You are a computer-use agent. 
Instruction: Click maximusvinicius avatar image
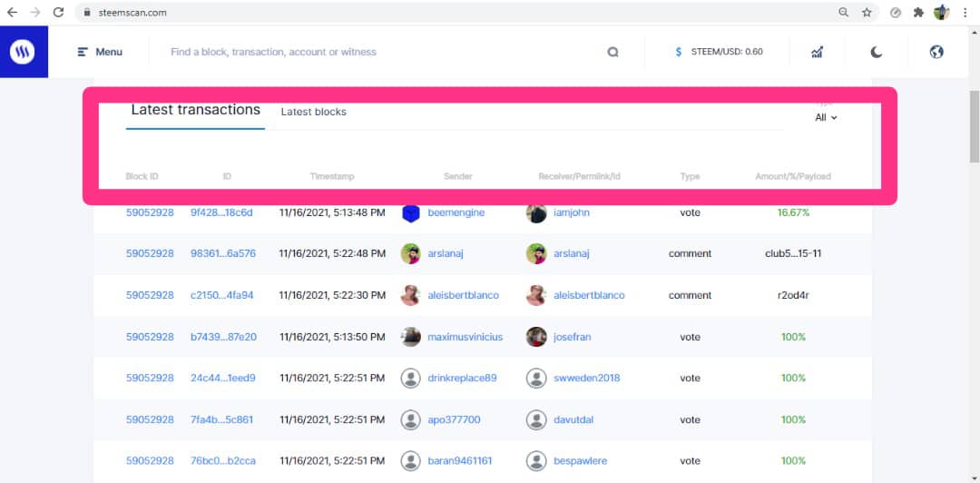[411, 337]
